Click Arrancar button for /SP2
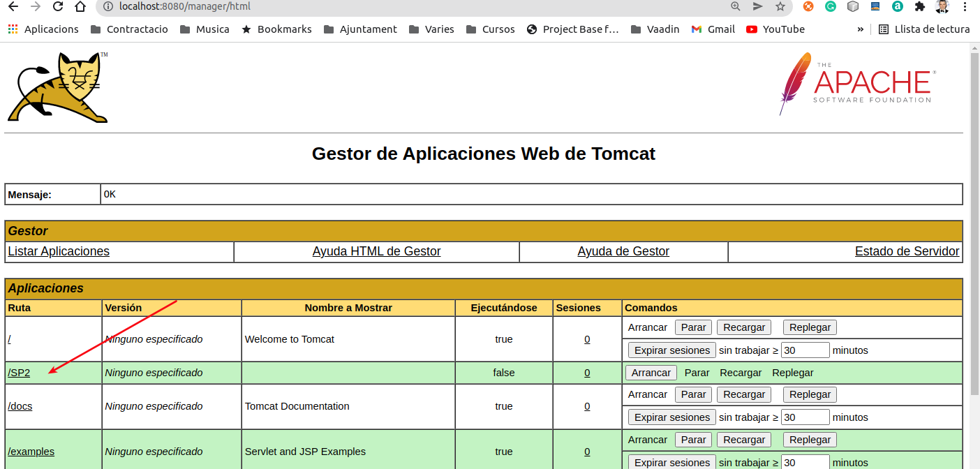The image size is (980, 469). [x=651, y=373]
